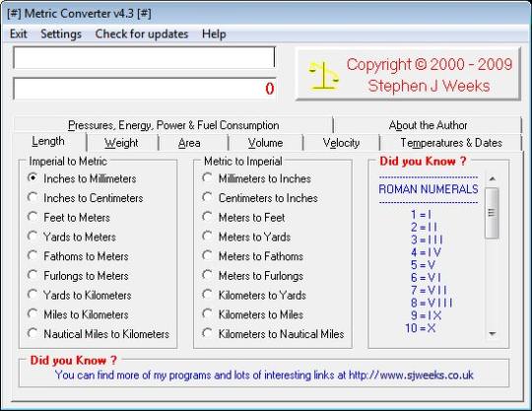This screenshot has width=532, height=411.
Task: Open the Exit menu
Action: [19, 34]
